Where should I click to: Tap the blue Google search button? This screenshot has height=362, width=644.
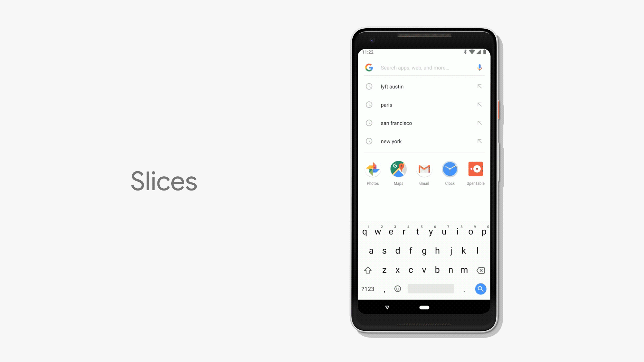tap(480, 289)
